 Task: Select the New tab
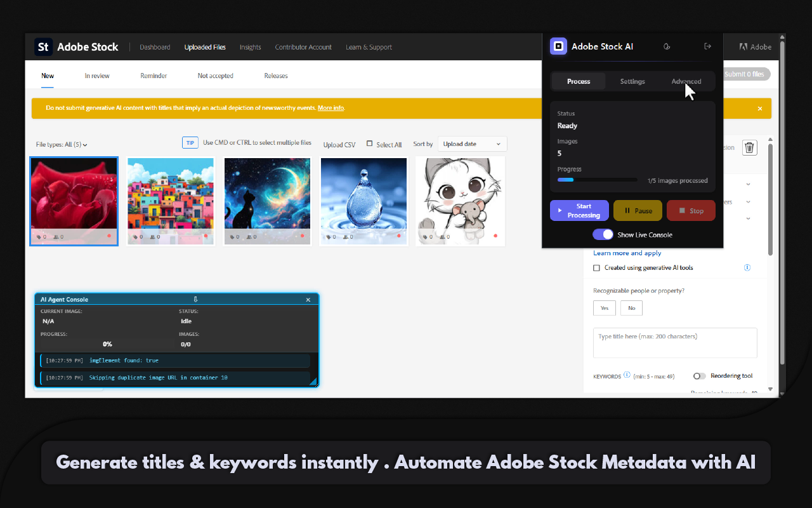pyautogui.click(x=48, y=76)
